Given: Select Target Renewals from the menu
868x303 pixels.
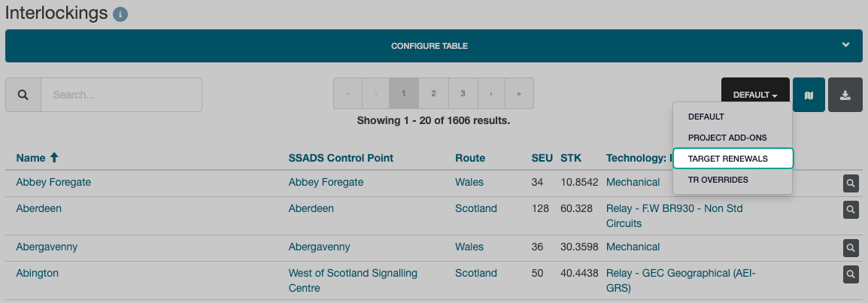Looking at the screenshot, I should 732,159.
